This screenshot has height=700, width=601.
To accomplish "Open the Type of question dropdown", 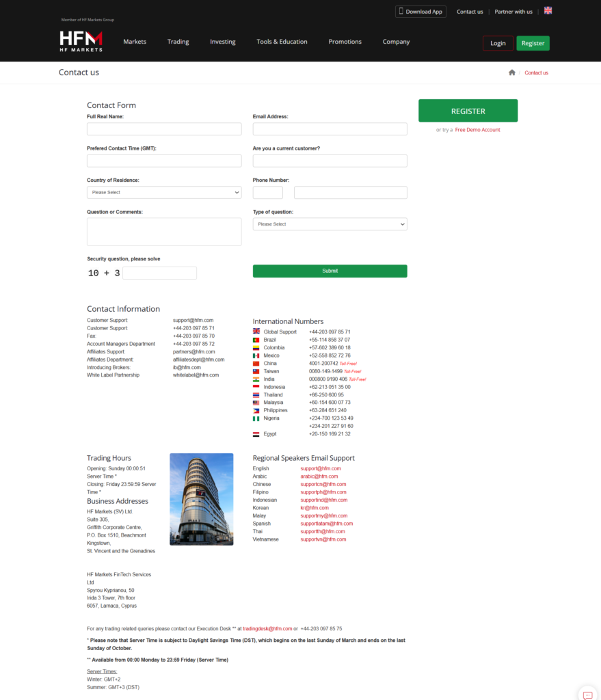I will pyautogui.click(x=330, y=224).
